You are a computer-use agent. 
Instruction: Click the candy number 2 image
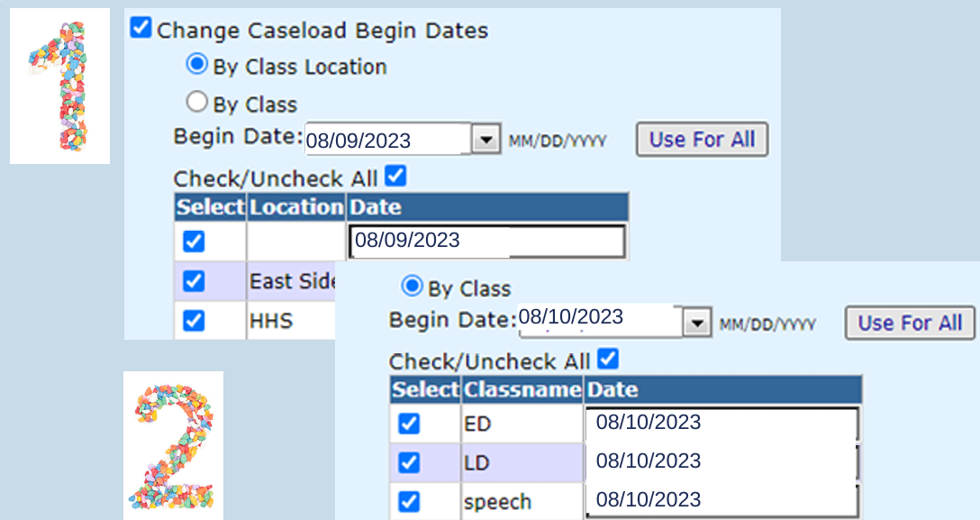coord(173,444)
